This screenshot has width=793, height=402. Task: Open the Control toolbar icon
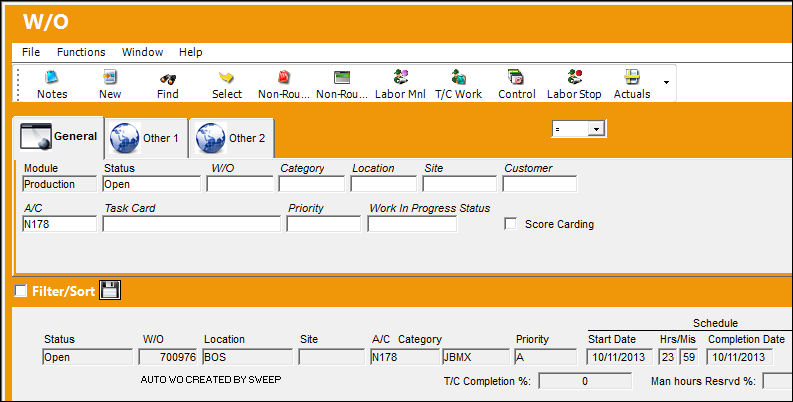516,77
